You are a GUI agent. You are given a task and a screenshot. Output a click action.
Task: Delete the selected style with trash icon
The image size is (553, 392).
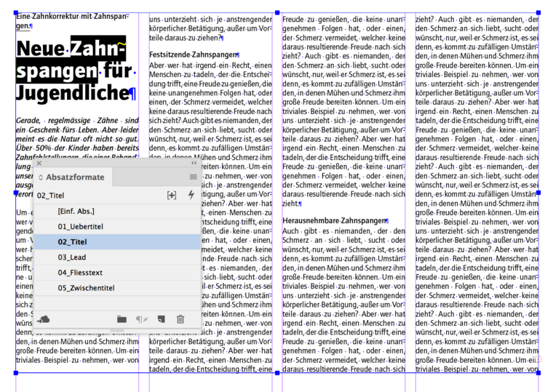pyautogui.click(x=180, y=319)
